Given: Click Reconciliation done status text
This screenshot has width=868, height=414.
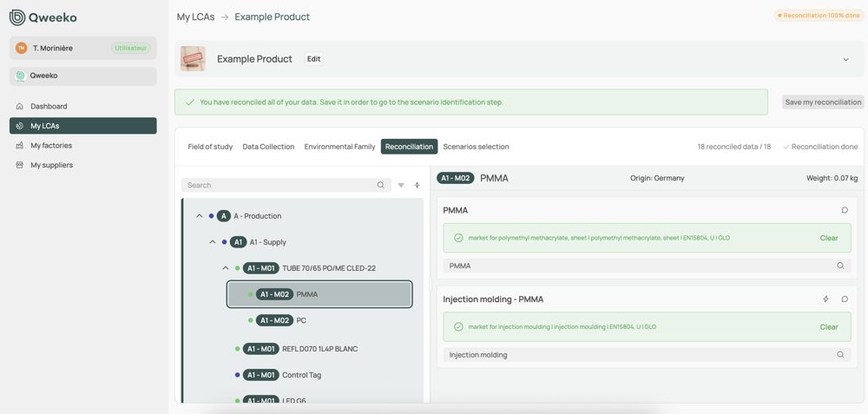Looking at the screenshot, I should pos(821,147).
